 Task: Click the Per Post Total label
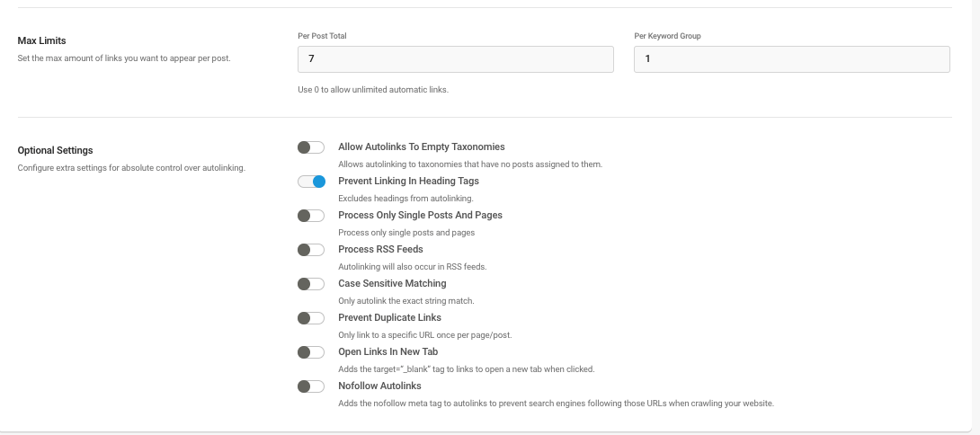coord(322,36)
